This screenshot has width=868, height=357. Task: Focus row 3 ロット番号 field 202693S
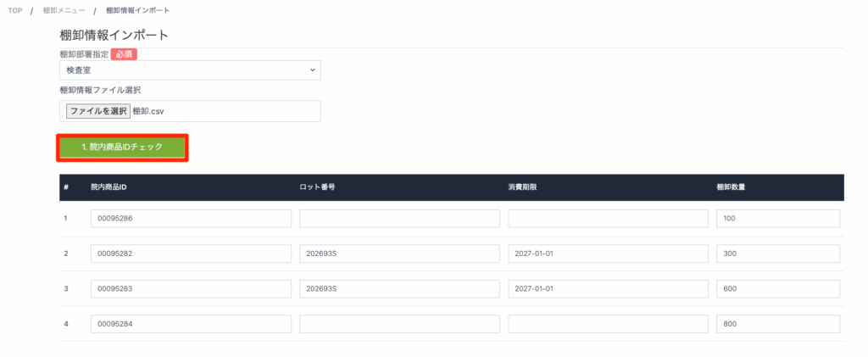pos(399,289)
